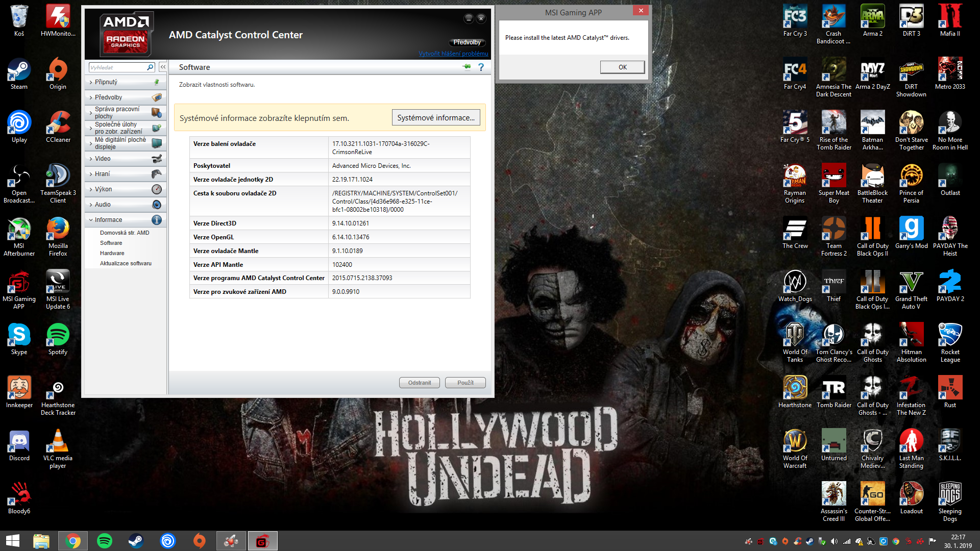Click volume speaker icon in system tray
The width and height of the screenshot is (980, 551).
(x=834, y=541)
